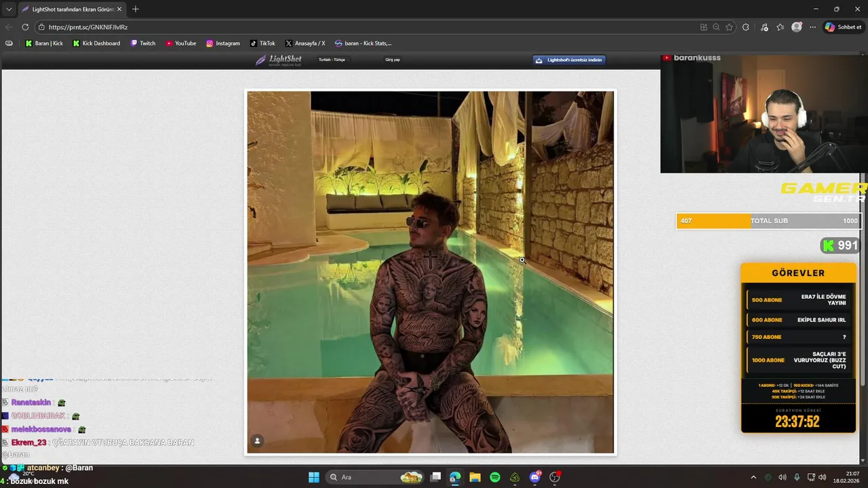
Task: Click the zoom magnifier in address bar
Action: [x=716, y=27]
